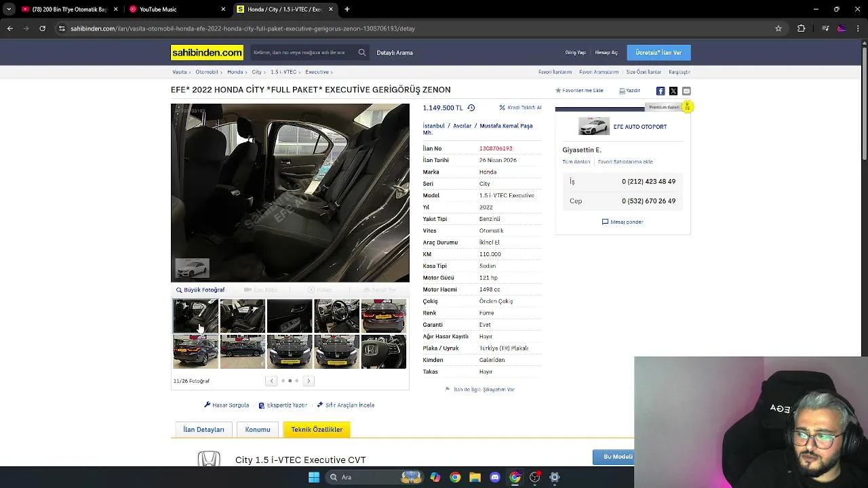Open Favori İlanlarım link
This screenshot has width=868, height=488.
[x=555, y=72]
